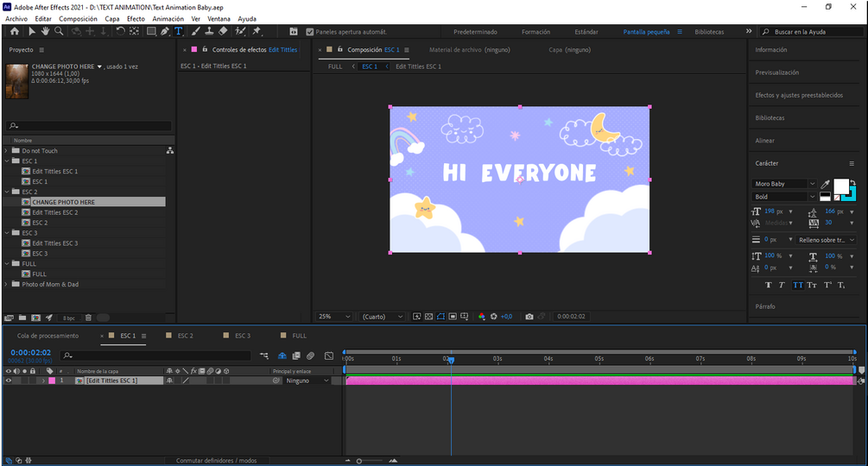Screen dimensions: 868x466
Task: Expand Photo of Mom & Dad folder
Action: 7,284
